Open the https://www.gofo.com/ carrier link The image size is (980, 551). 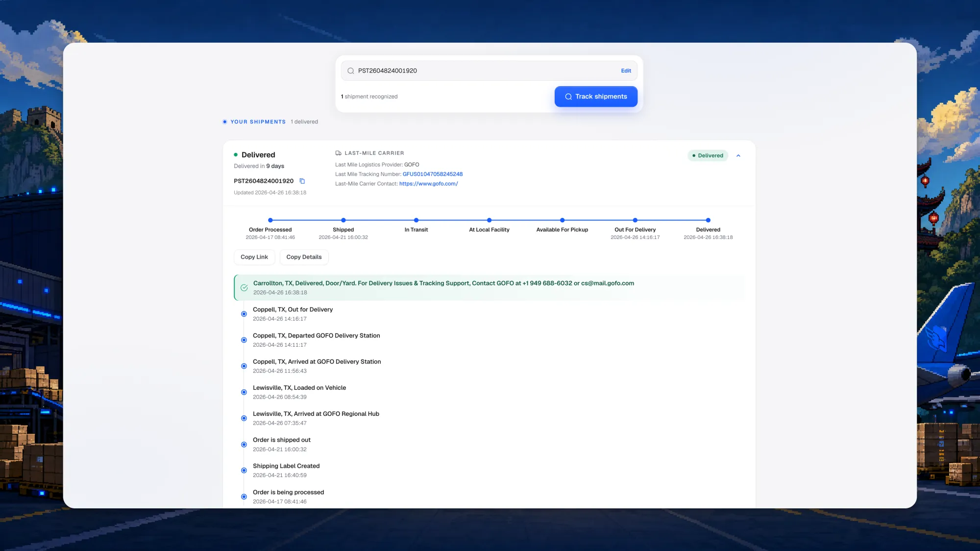pyautogui.click(x=428, y=184)
